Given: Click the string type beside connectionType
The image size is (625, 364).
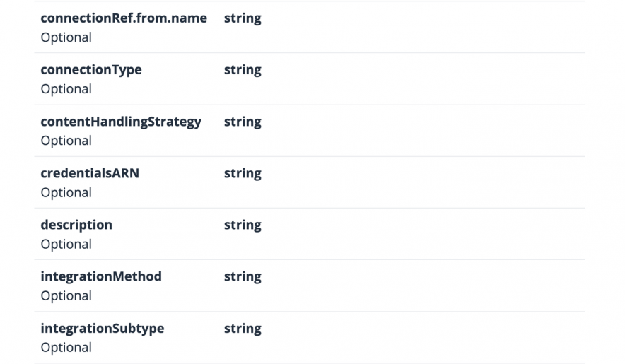Looking at the screenshot, I should coord(243,70).
